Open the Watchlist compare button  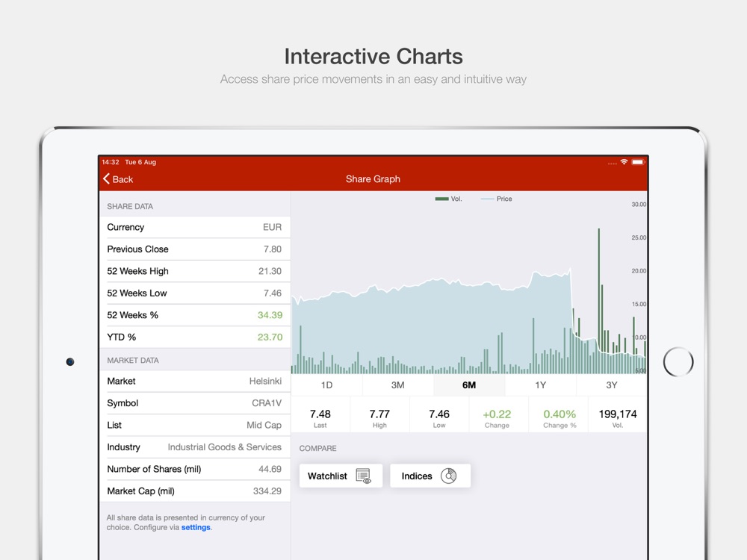point(341,476)
